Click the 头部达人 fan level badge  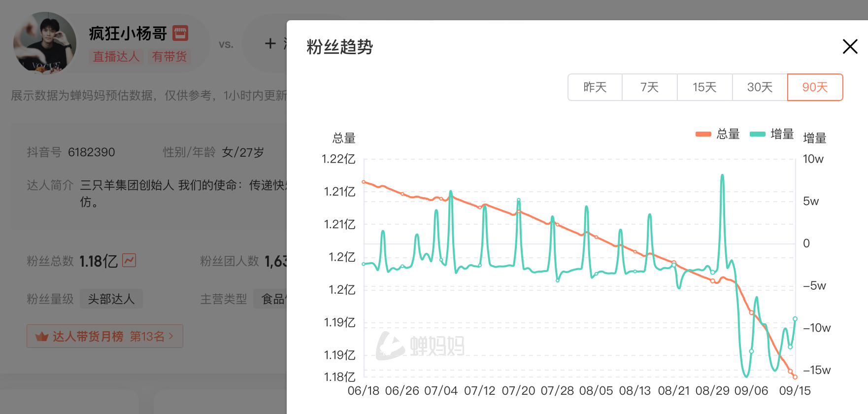[x=111, y=299]
